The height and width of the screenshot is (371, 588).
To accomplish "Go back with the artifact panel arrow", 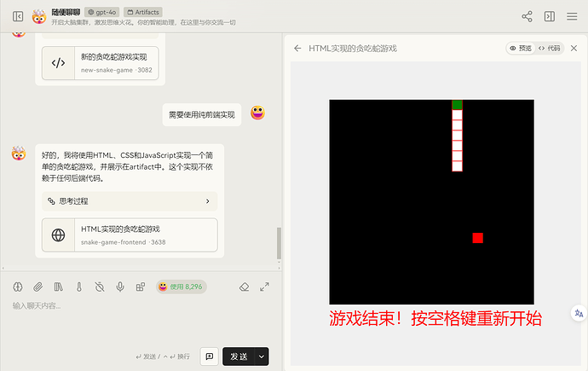I will (297, 49).
